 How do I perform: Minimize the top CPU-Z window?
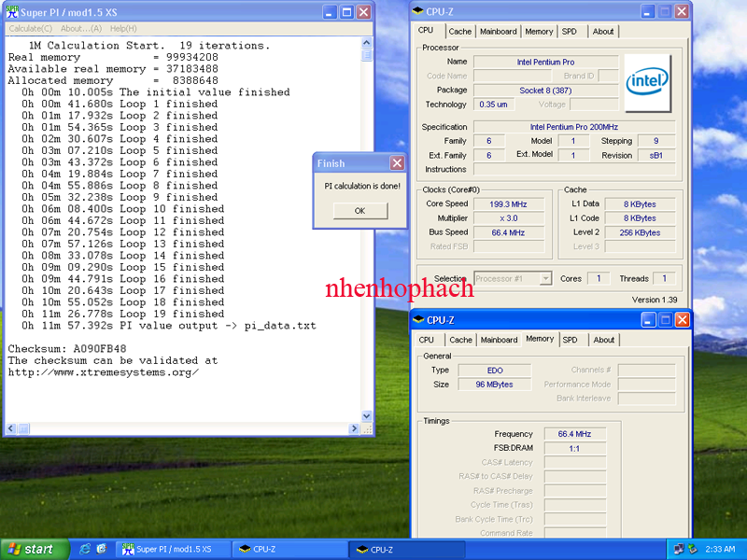tap(647, 11)
